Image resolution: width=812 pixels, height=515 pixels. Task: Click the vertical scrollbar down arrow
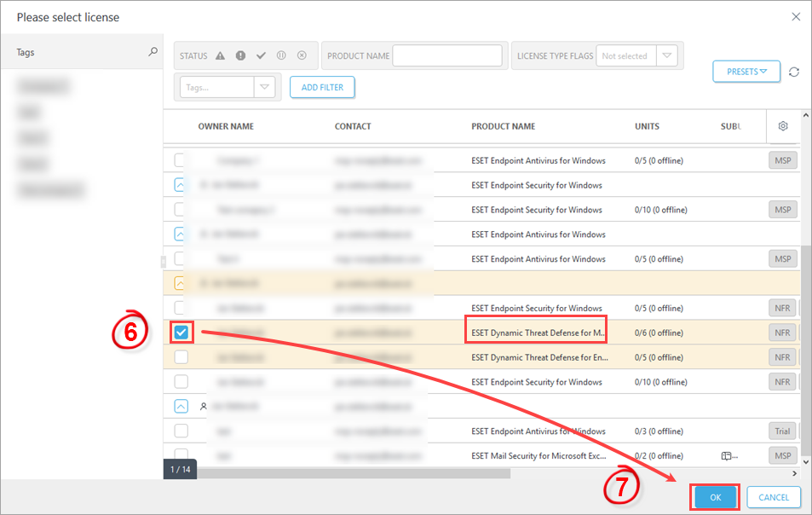click(806, 461)
